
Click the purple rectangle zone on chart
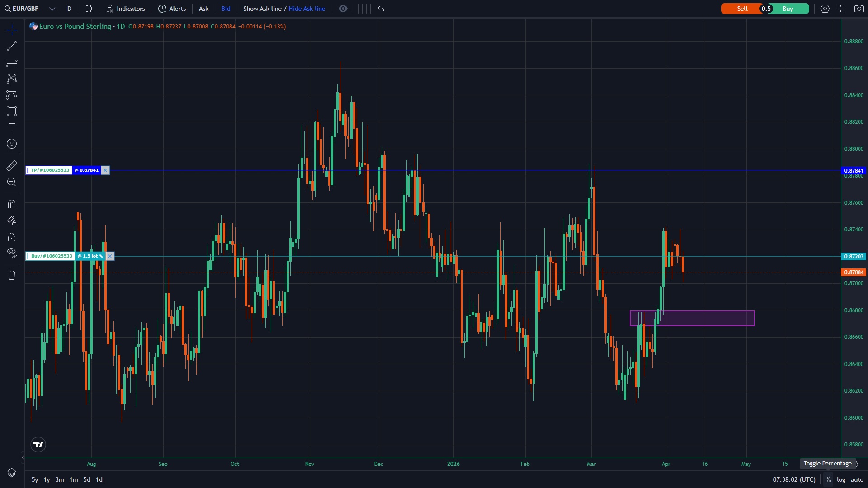pos(705,319)
